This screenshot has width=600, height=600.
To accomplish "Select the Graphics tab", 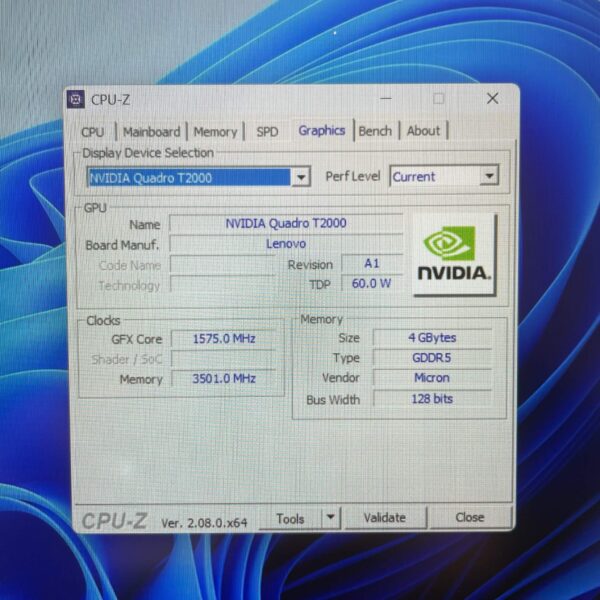I will click(x=322, y=130).
